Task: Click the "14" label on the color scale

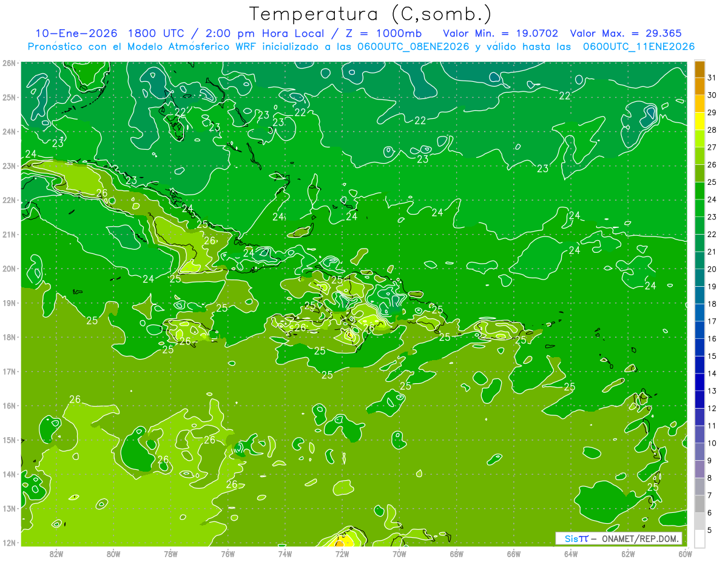Action: pyautogui.click(x=712, y=373)
